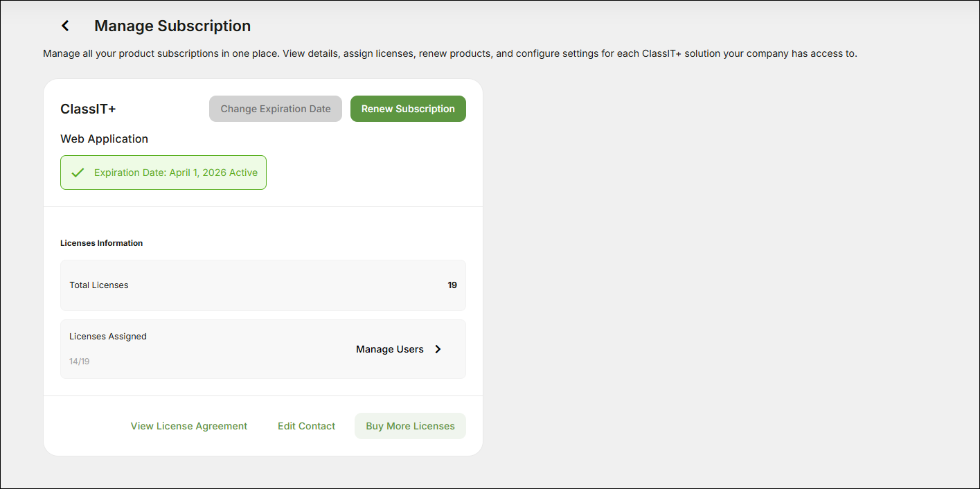Select the Total Licenses count of 19
The image size is (980, 489).
pyautogui.click(x=452, y=285)
